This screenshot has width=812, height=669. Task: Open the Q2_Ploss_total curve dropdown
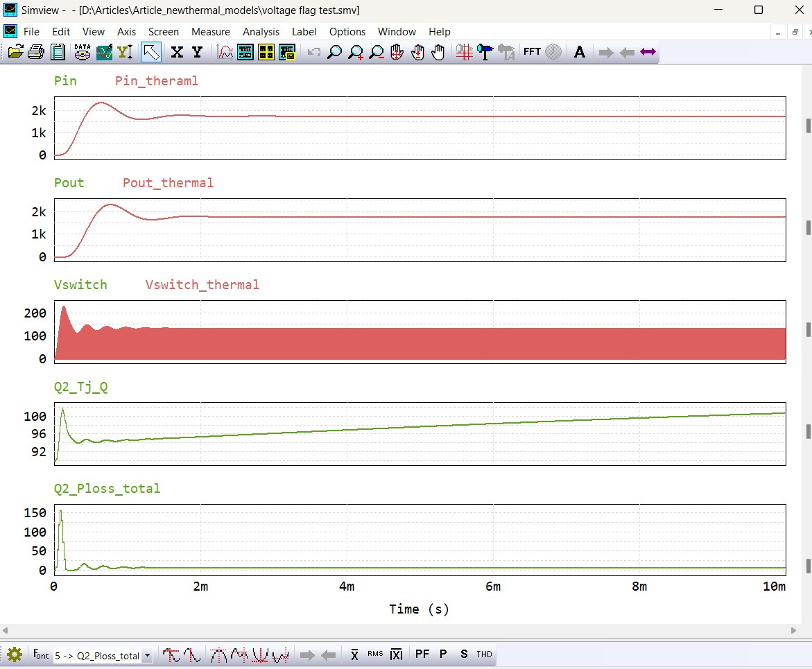pos(148,656)
